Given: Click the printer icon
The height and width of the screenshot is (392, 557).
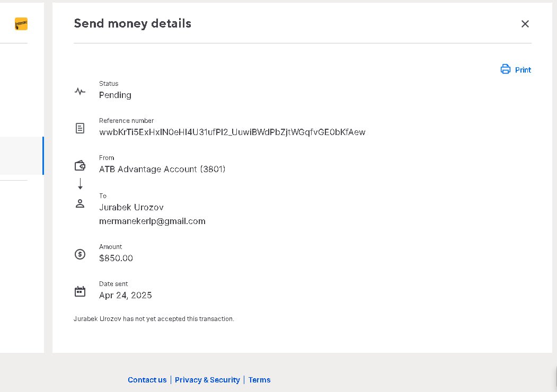Looking at the screenshot, I should pos(506,69).
